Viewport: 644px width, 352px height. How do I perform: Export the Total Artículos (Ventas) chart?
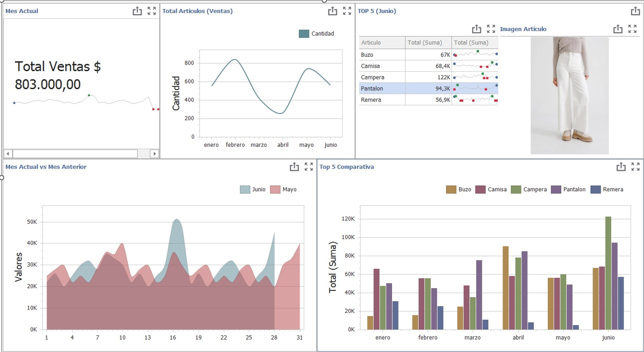tap(332, 11)
